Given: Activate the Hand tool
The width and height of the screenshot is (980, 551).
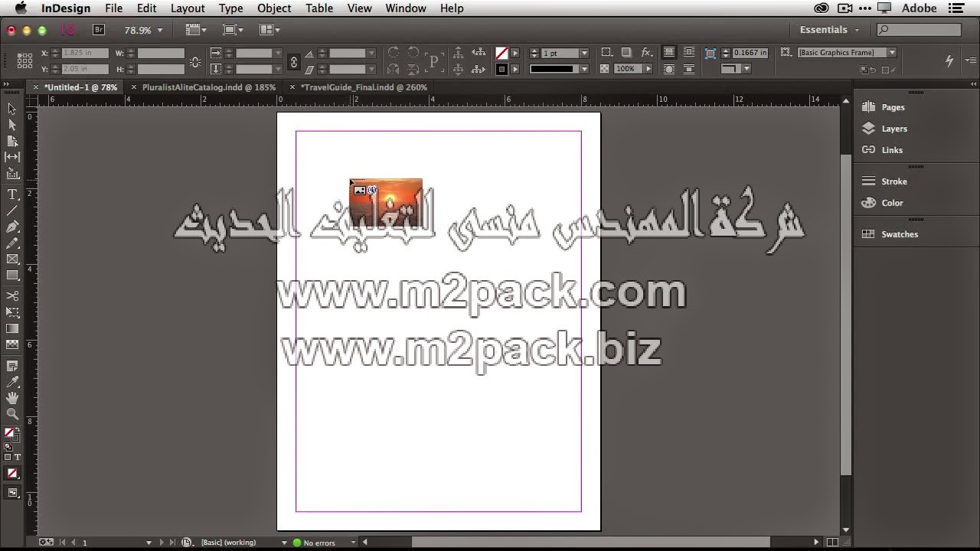Looking at the screenshot, I should tap(12, 398).
